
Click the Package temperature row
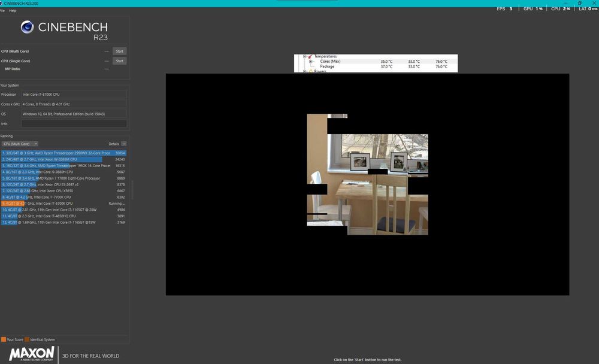point(376,66)
